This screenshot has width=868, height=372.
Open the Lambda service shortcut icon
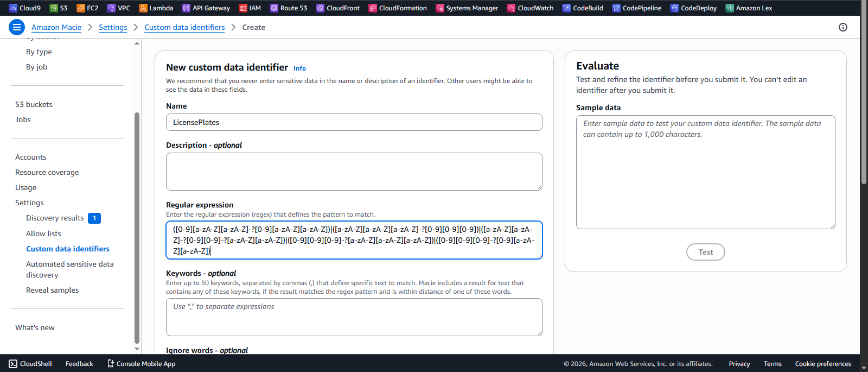143,8
